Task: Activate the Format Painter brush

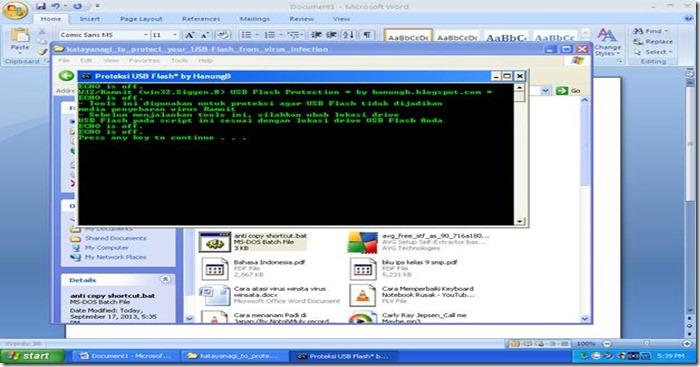Action: click(42, 52)
